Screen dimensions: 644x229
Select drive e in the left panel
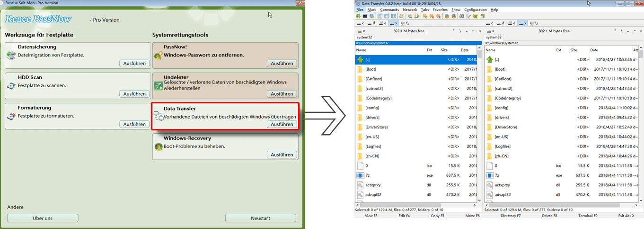[x=383, y=23]
